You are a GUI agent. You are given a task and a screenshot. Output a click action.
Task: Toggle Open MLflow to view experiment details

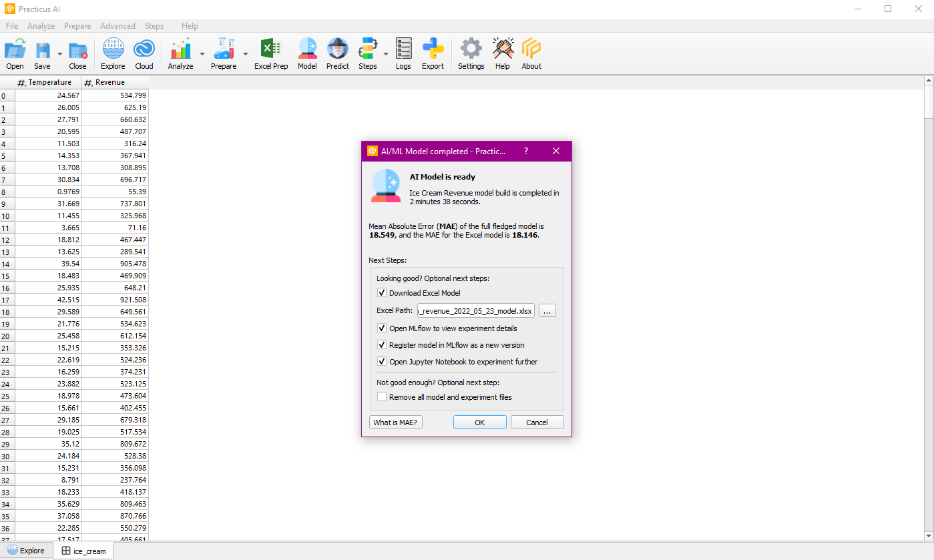(x=382, y=328)
